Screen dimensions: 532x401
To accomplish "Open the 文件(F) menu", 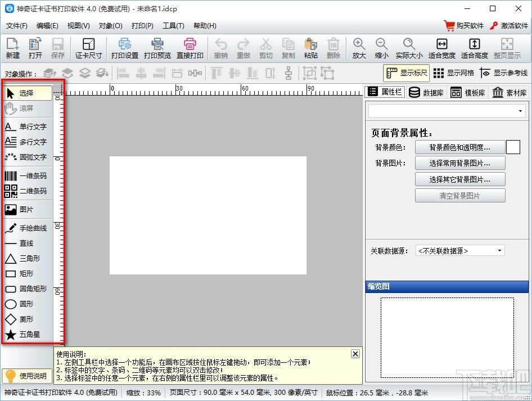I will pos(17,26).
